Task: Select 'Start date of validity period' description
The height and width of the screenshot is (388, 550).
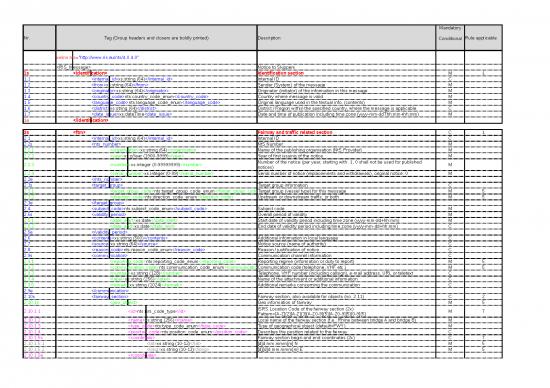Action: (x=329, y=220)
